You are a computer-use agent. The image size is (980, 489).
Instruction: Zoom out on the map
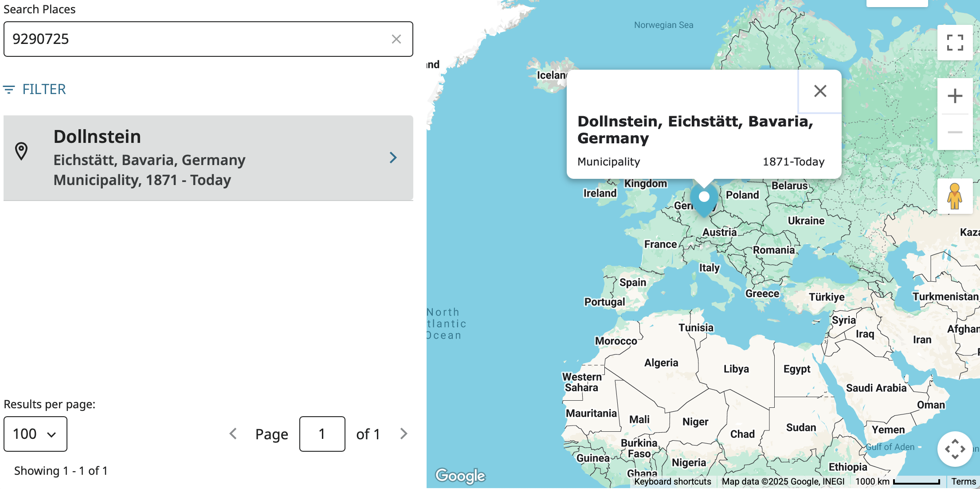954,132
